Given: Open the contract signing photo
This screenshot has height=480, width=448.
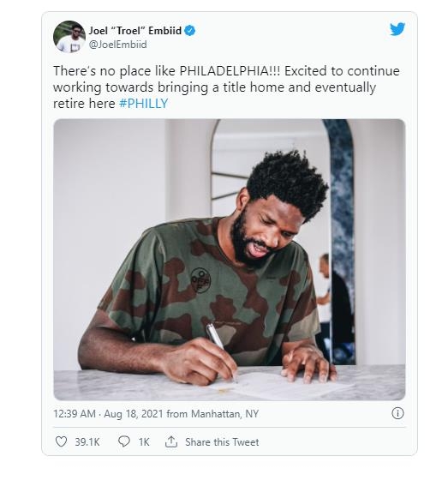Looking at the screenshot, I should point(230,260).
